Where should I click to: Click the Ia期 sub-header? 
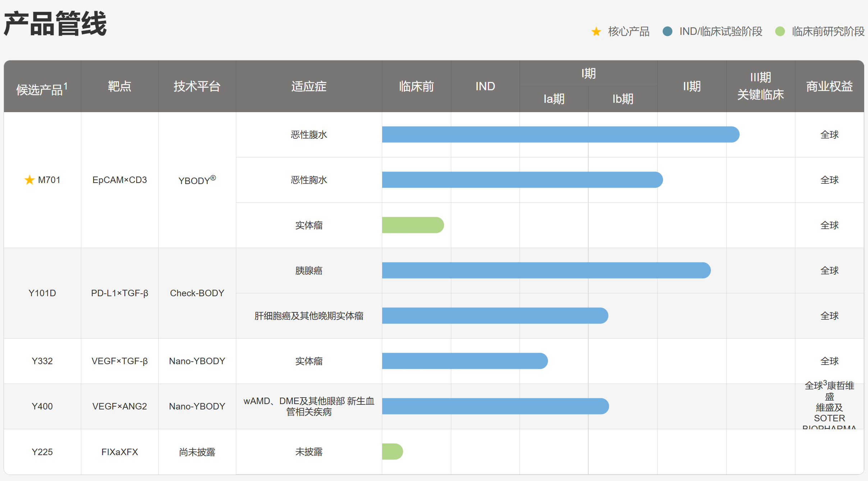click(554, 99)
